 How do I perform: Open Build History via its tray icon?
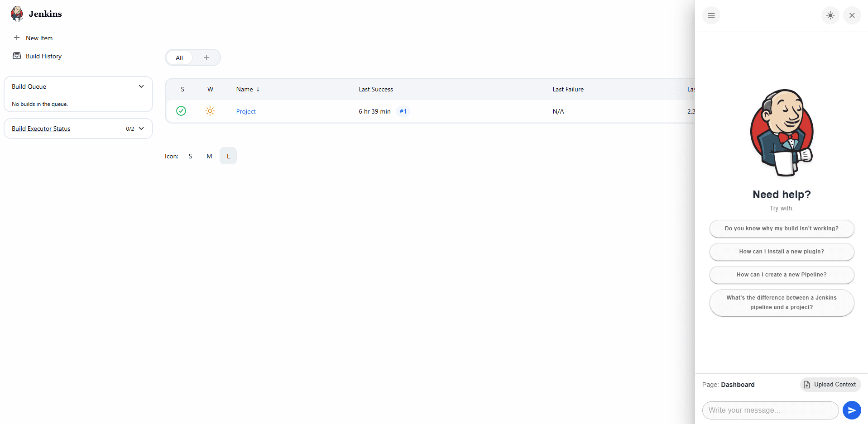point(17,56)
